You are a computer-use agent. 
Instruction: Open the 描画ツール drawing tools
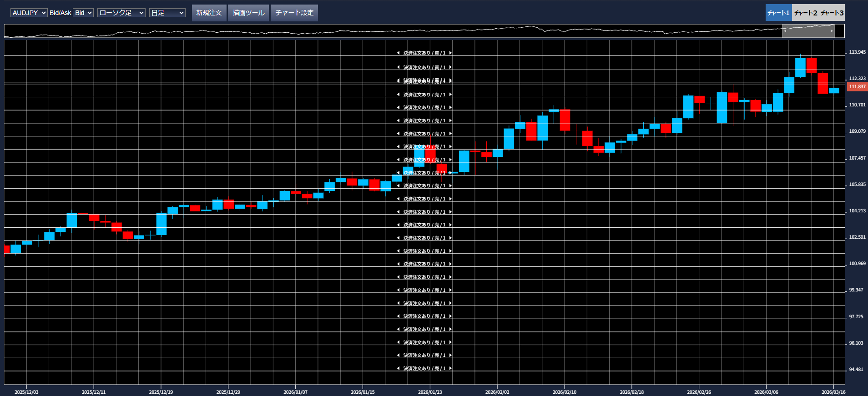(248, 13)
